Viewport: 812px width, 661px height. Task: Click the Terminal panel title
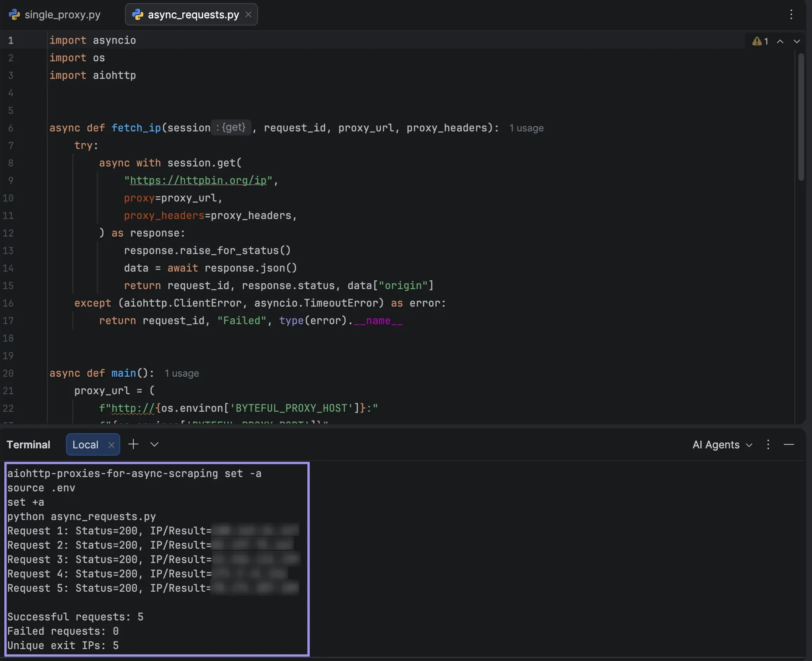pos(28,444)
